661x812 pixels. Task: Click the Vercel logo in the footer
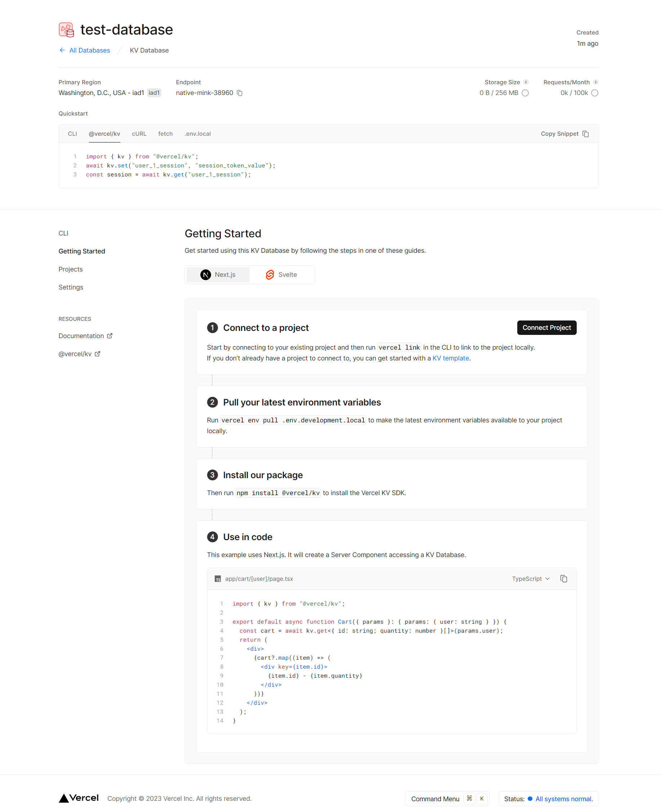tap(79, 798)
